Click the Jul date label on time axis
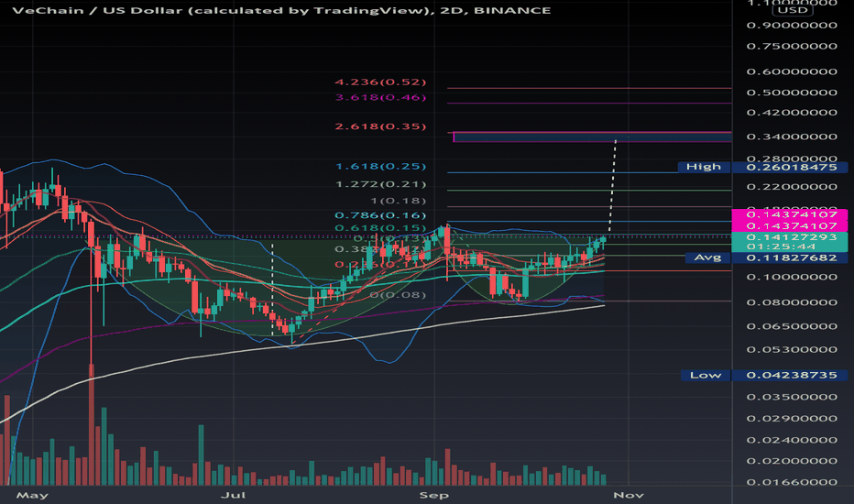The image size is (854, 504). [233, 495]
